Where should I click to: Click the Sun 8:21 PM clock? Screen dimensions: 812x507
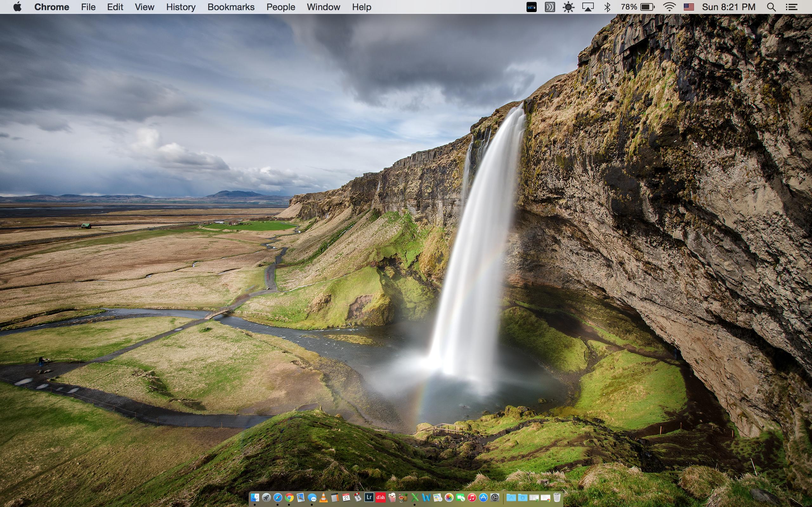pos(729,7)
